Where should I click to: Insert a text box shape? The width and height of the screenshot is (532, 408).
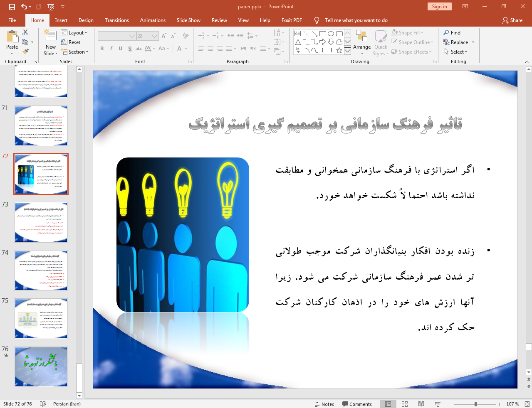click(x=298, y=34)
